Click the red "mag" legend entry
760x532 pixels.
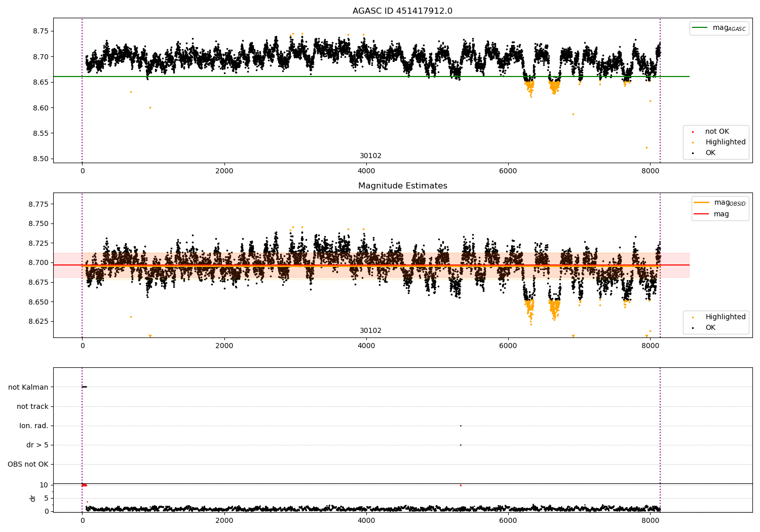(x=721, y=214)
